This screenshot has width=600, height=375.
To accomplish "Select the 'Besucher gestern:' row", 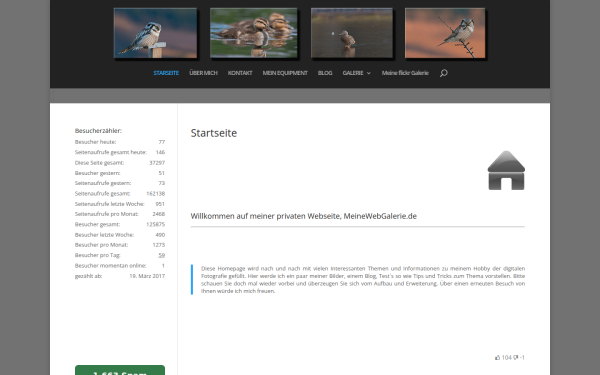I will [x=120, y=173].
